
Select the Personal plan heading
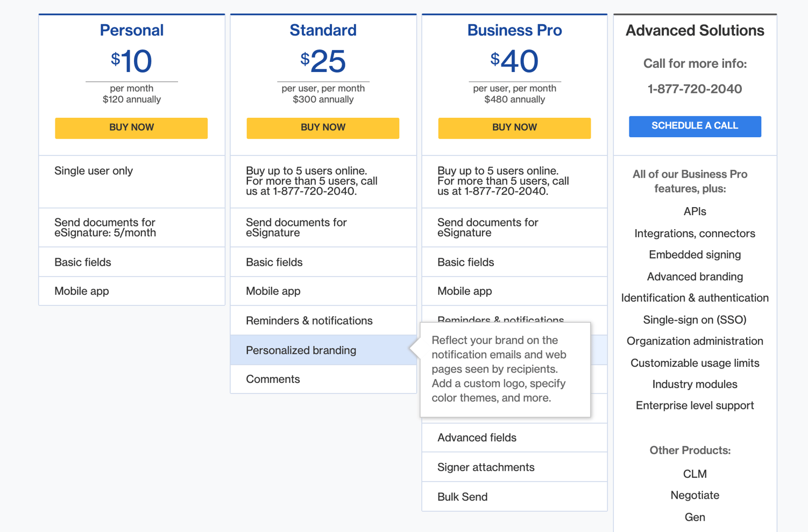pyautogui.click(x=131, y=31)
